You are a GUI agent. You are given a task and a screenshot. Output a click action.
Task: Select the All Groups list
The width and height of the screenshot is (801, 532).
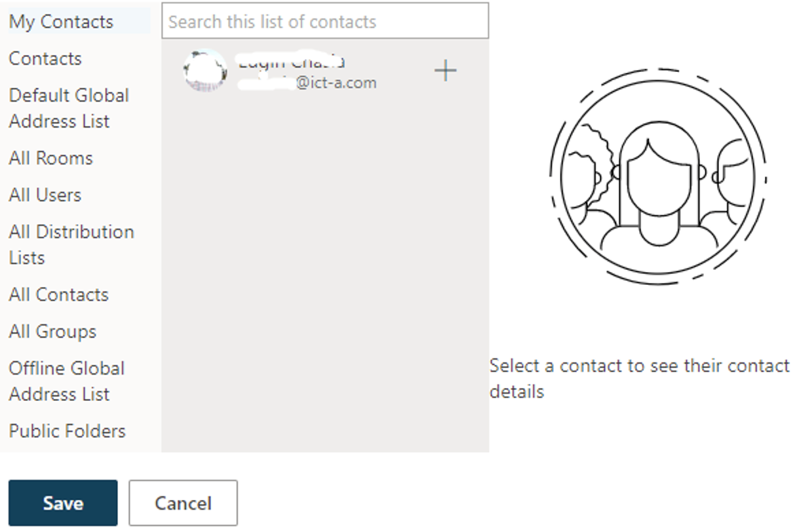(52, 331)
